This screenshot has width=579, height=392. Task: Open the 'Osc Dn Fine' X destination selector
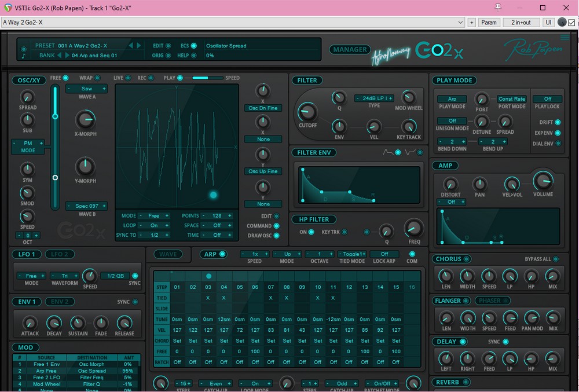tap(263, 108)
